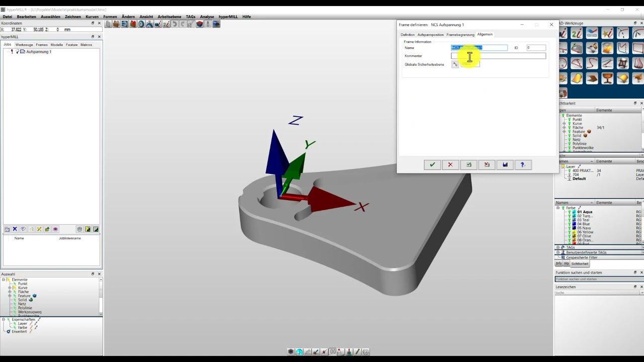This screenshot has width=644, height=362.
Task: Collapse the Elemente node in Auswahl panel
Action: 4,280
